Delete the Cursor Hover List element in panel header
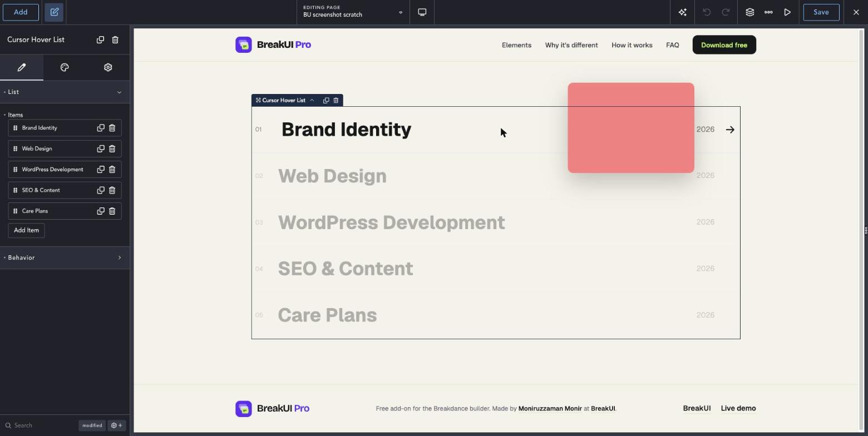Viewport: 868px width, 436px height. click(115, 40)
